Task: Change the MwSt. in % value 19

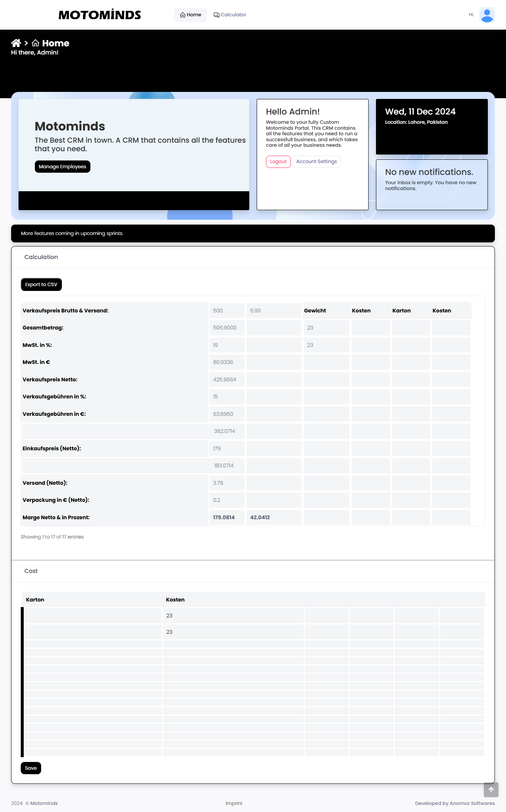Action: point(227,345)
